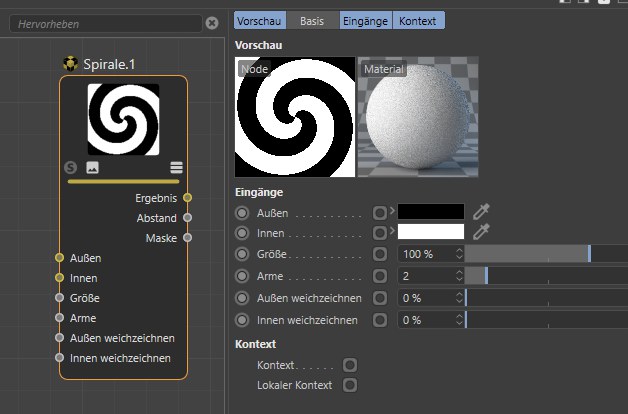Expand the Innen color field arrow
This screenshot has height=414, width=628.
point(392,233)
